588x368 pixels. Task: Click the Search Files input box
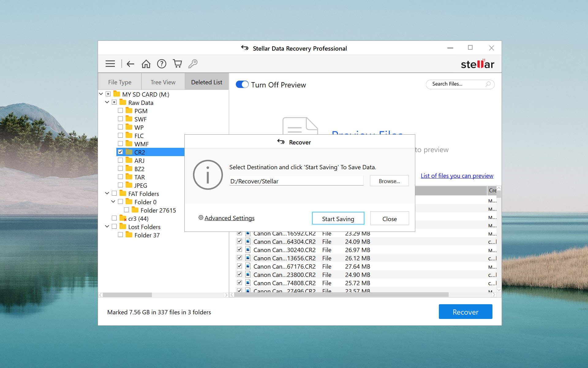coord(460,84)
